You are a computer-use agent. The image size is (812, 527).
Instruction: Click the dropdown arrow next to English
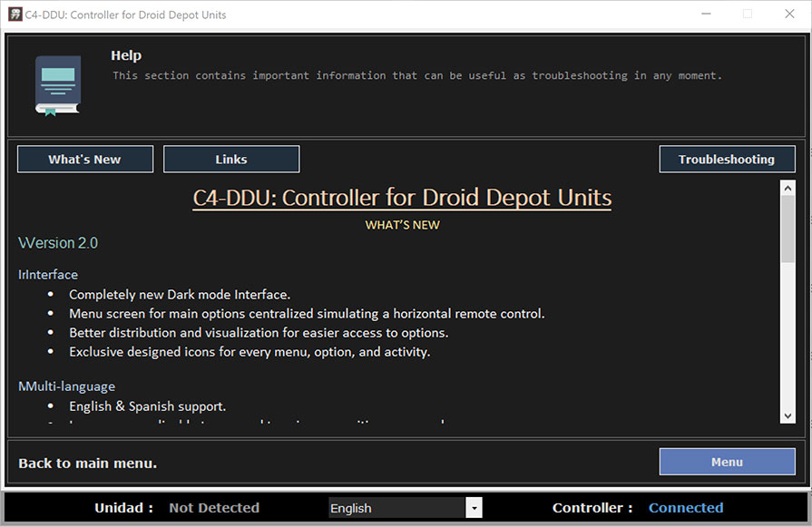click(474, 507)
